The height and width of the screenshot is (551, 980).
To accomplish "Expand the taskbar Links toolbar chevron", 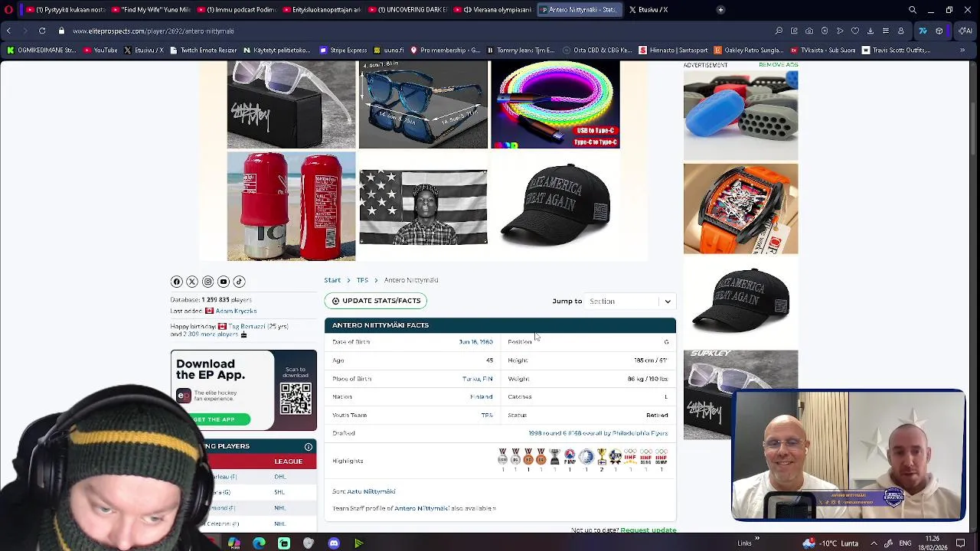I will (757, 540).
